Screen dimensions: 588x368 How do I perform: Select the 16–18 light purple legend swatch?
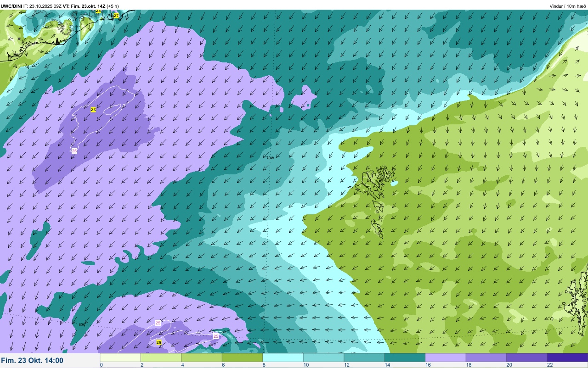pos(446,357)
